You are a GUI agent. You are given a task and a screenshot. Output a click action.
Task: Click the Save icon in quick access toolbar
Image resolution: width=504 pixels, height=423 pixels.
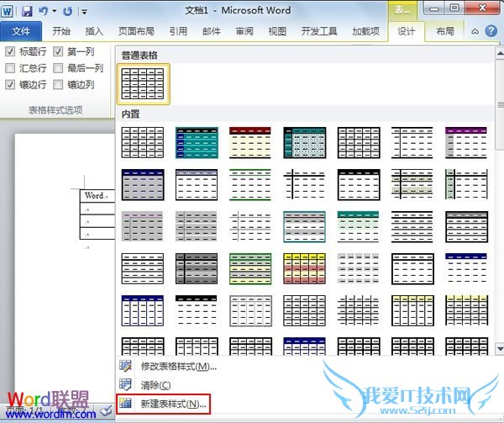pos(27,12)
